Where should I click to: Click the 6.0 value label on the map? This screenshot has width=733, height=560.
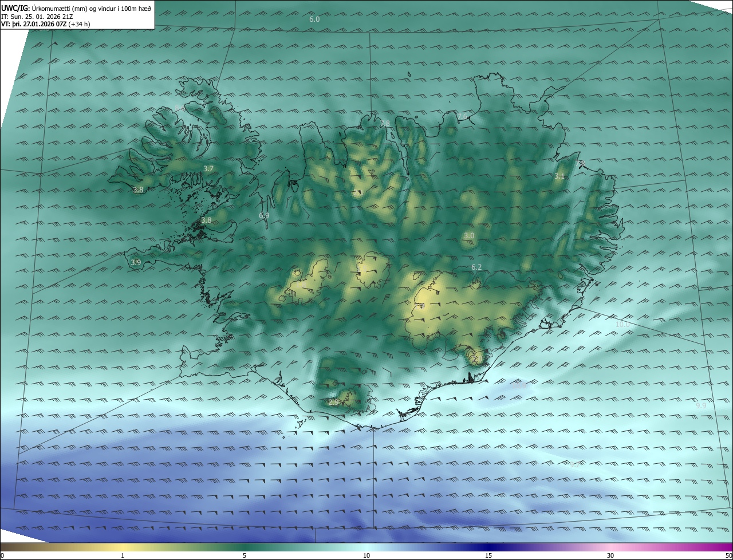[314, 19]
